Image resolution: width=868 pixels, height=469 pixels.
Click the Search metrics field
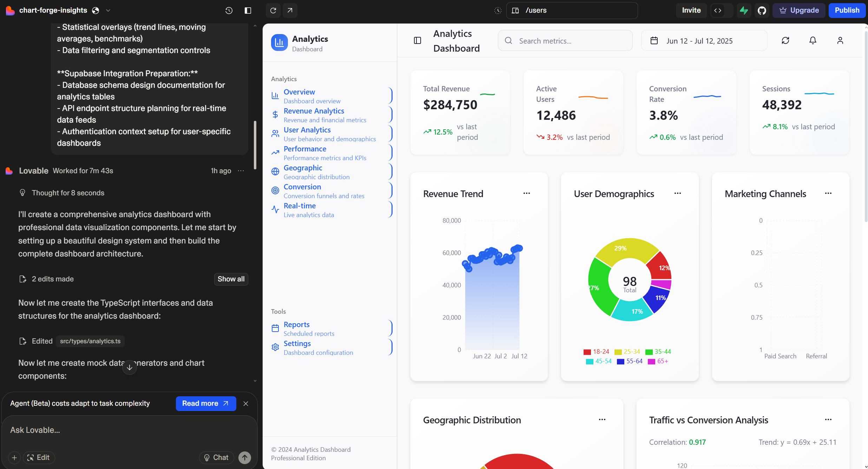[565, 41]
